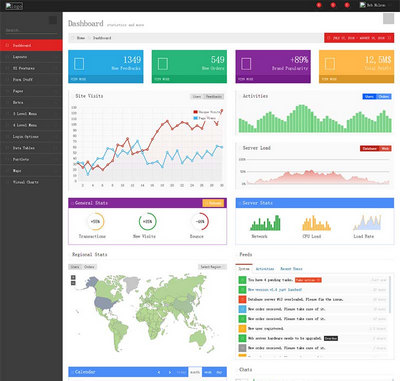Switch to the System feeds tab
The height and width of the screenshot is (381, 400).
pyautogui.click(x=244, y=269)
